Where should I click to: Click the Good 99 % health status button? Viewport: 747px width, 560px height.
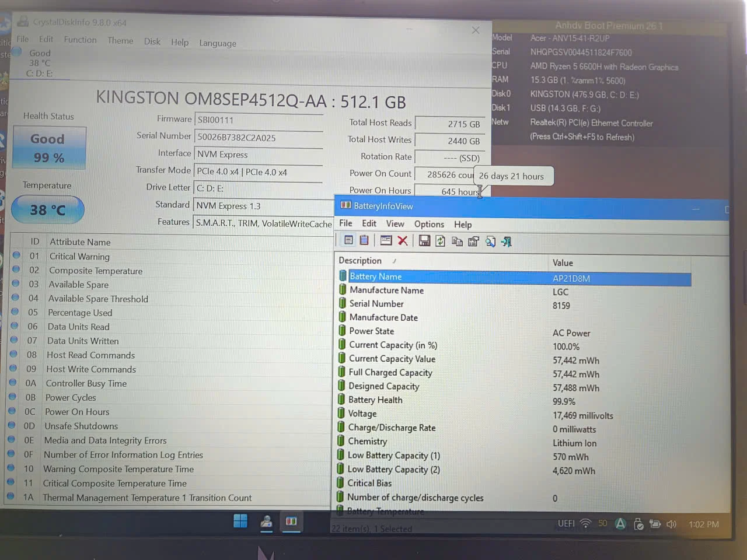click(x=48, y=148)
